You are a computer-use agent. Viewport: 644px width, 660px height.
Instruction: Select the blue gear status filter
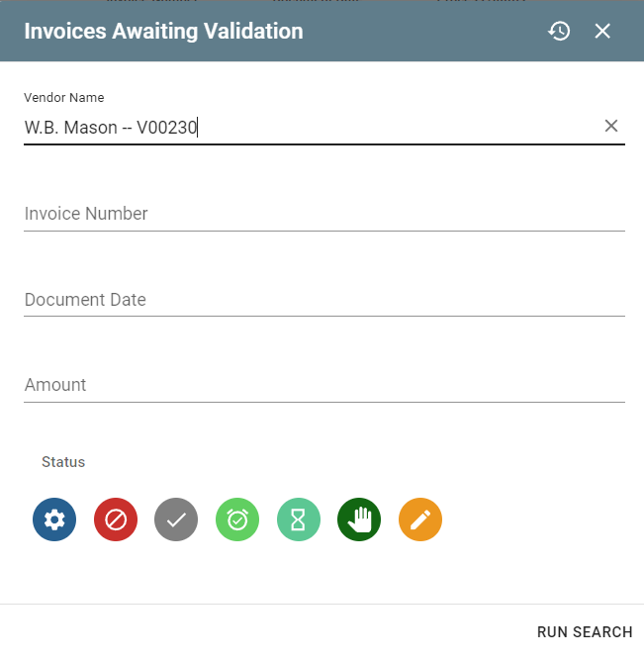pos(54,519)
